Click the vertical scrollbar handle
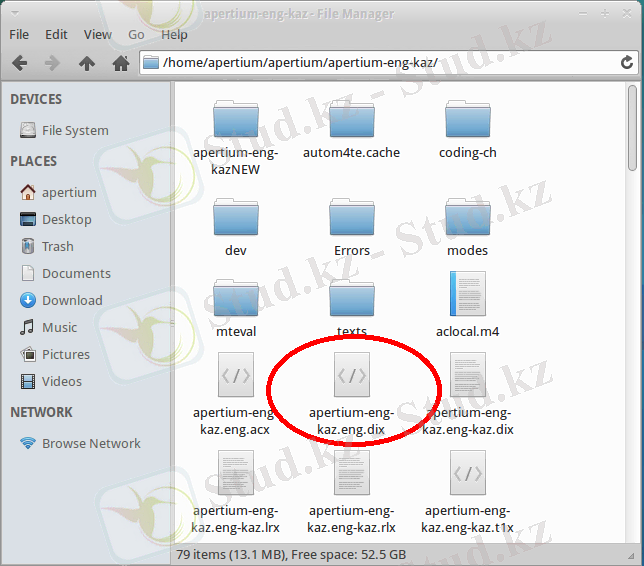 632,128
